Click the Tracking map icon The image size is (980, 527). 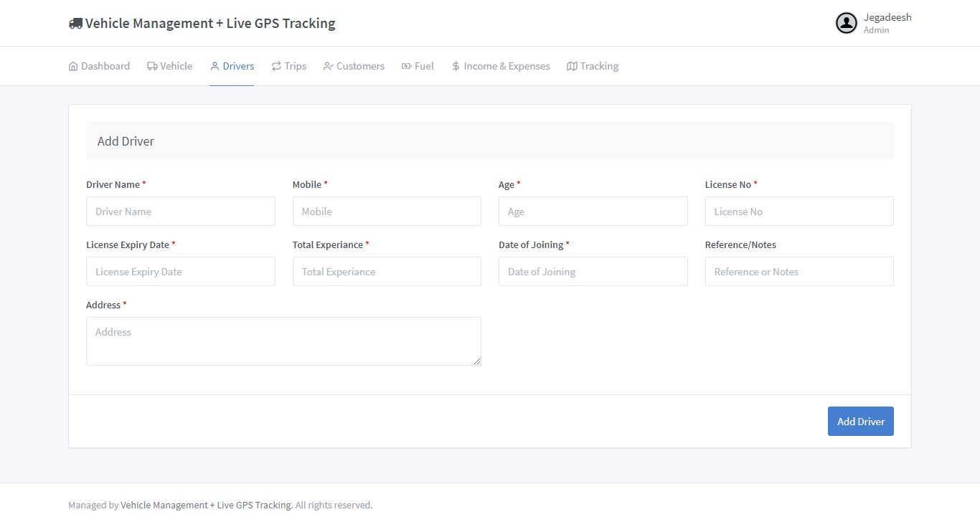point(572,67)
